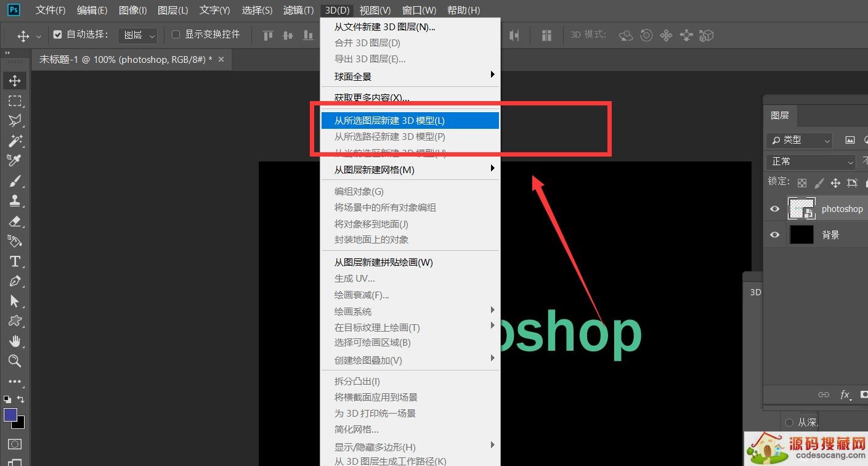Close the 未标题-1 document tab
The height and width of the screenshot is (466, 868).
click(x=221, y=59)
